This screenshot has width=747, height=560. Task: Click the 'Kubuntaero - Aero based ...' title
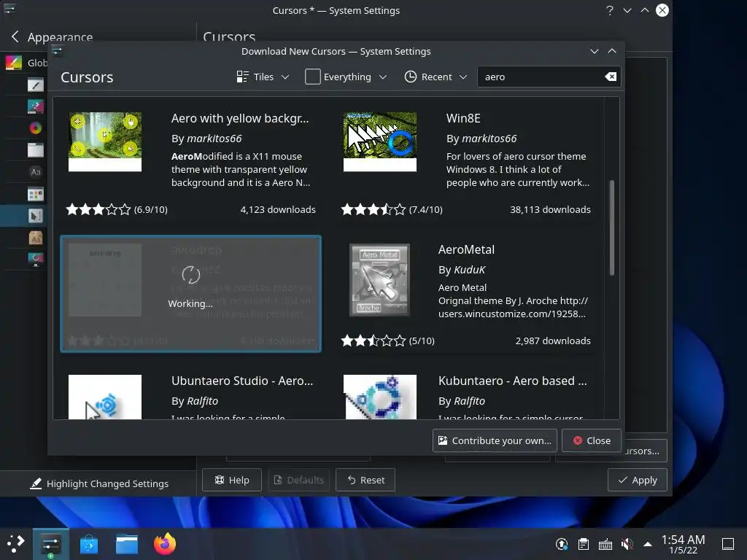click(513, 381)
